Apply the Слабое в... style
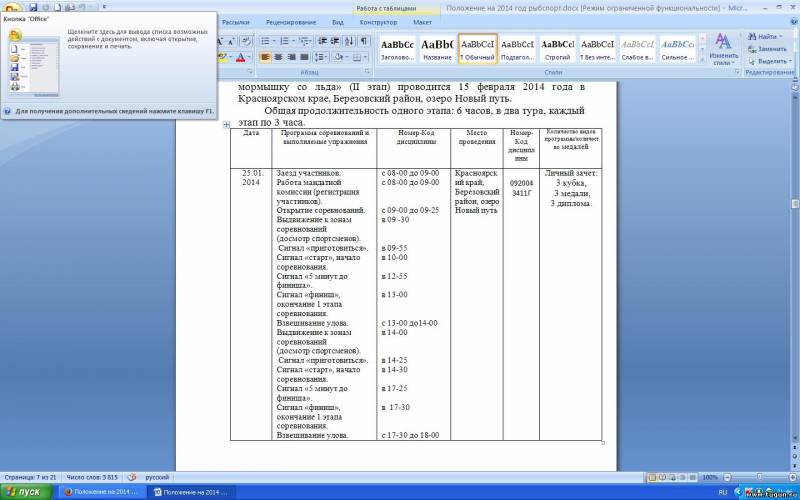 [x=638, y=49]
